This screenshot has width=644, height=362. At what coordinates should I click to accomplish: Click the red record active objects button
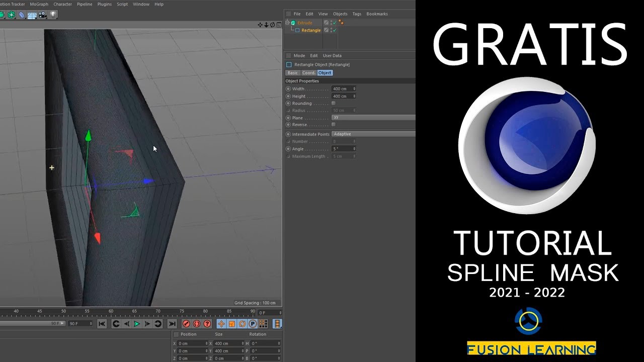tap(186, 324)
